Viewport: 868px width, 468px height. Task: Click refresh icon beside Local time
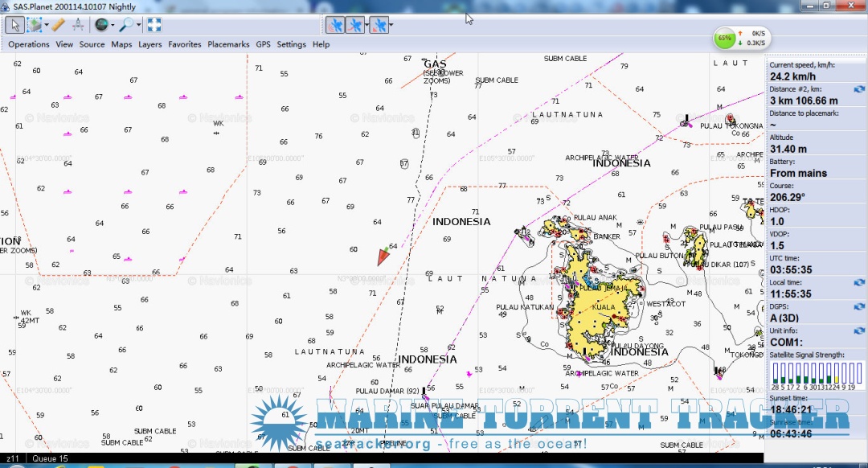(x=859, y=282)
